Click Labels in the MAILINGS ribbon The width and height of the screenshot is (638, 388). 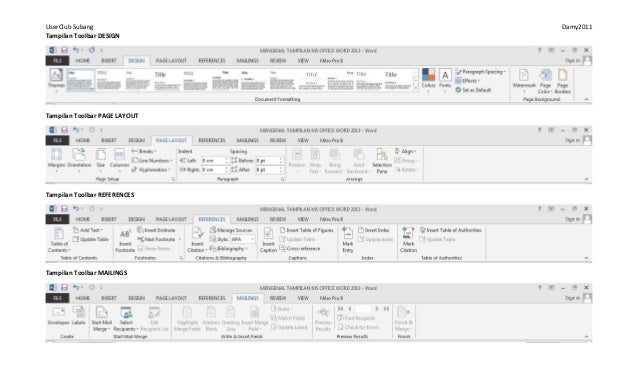point(79,316)
